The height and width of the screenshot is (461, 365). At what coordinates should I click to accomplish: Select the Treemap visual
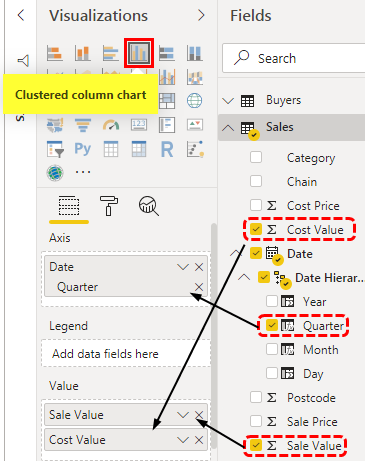click(167, 101)
